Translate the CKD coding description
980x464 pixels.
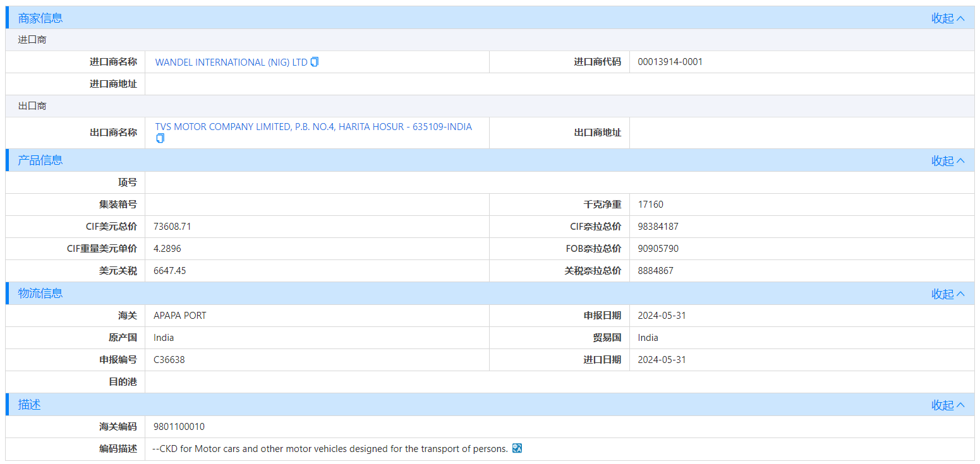(516, 448)
